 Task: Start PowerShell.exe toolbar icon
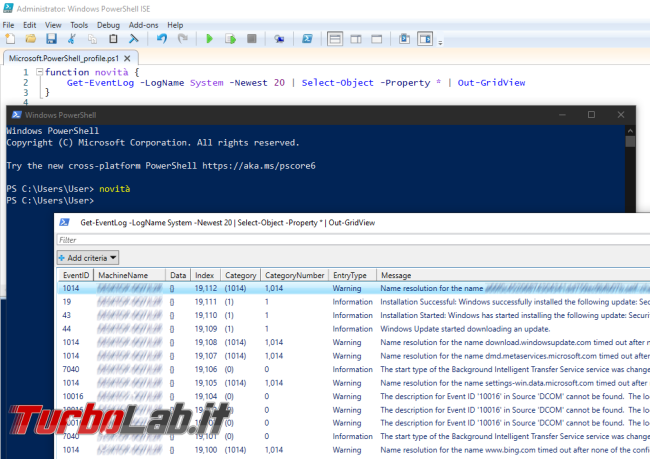click(307, 39)
